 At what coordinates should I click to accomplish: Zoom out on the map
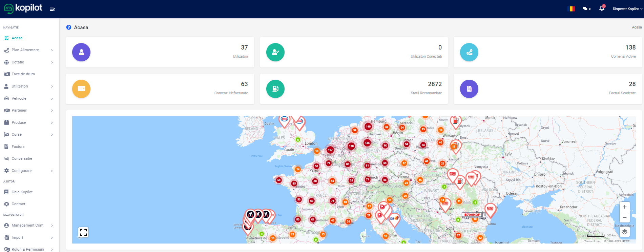pos(625,217)
